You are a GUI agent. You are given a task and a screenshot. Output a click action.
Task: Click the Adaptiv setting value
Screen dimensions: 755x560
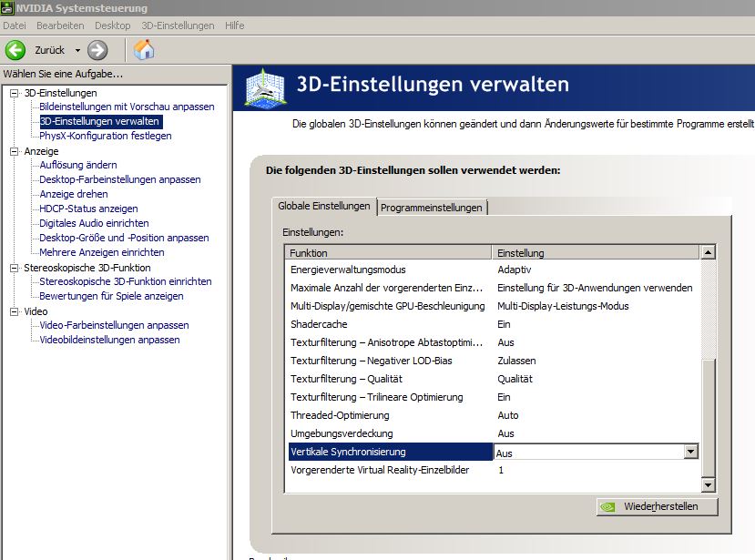tap(515, 270)
